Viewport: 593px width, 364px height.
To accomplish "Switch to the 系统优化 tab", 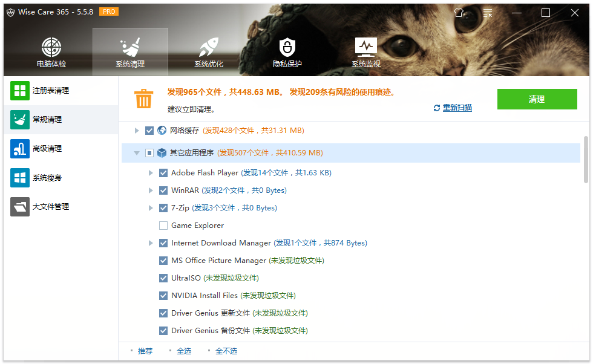I will pyautogui.click(x=209, y=52).
